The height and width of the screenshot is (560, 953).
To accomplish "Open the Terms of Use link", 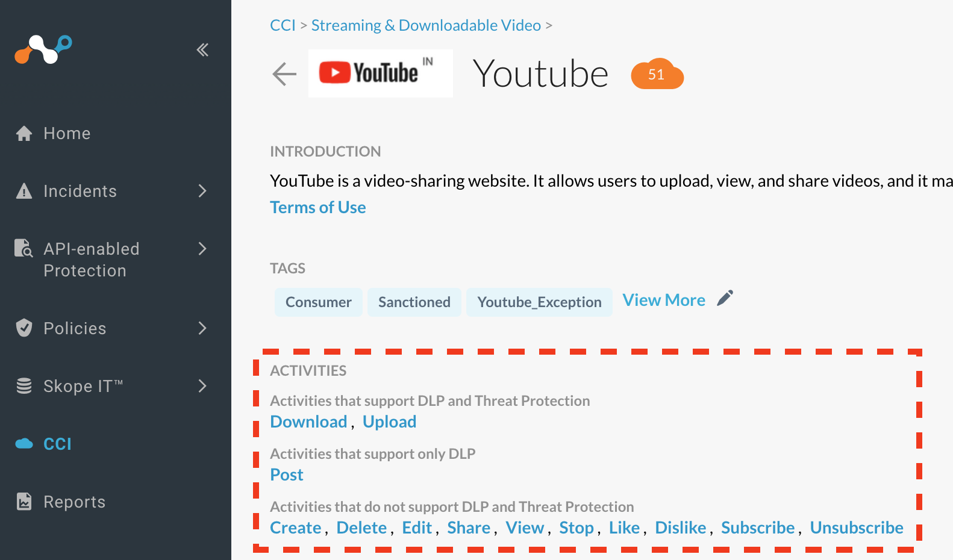I will click(318, 207).
